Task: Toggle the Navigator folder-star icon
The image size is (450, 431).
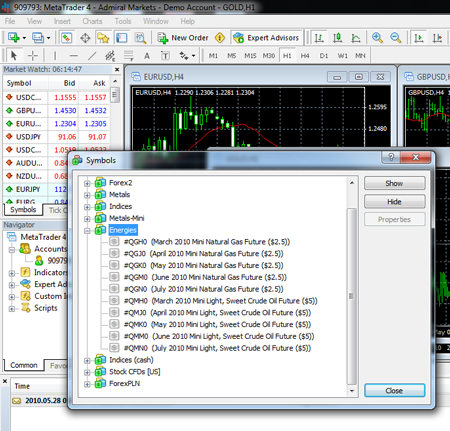Action: pyautogui.click(x=103, y=38)
